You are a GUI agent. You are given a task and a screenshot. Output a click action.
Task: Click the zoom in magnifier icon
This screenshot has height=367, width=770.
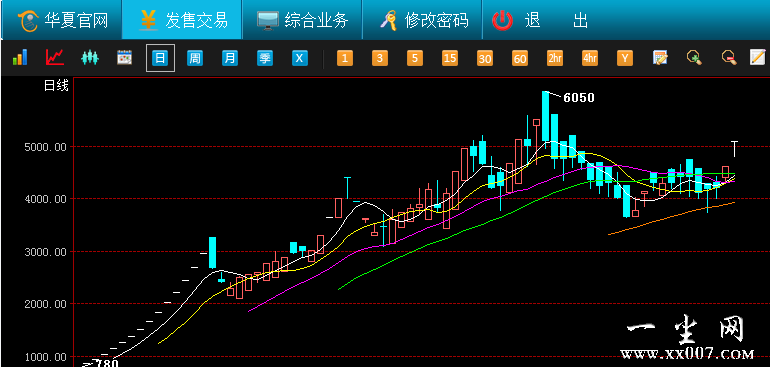694,57
